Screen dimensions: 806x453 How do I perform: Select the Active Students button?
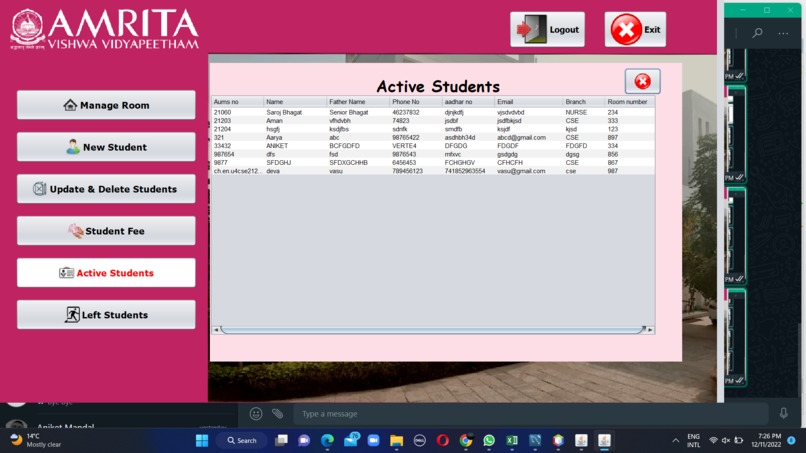click(106, 273)
